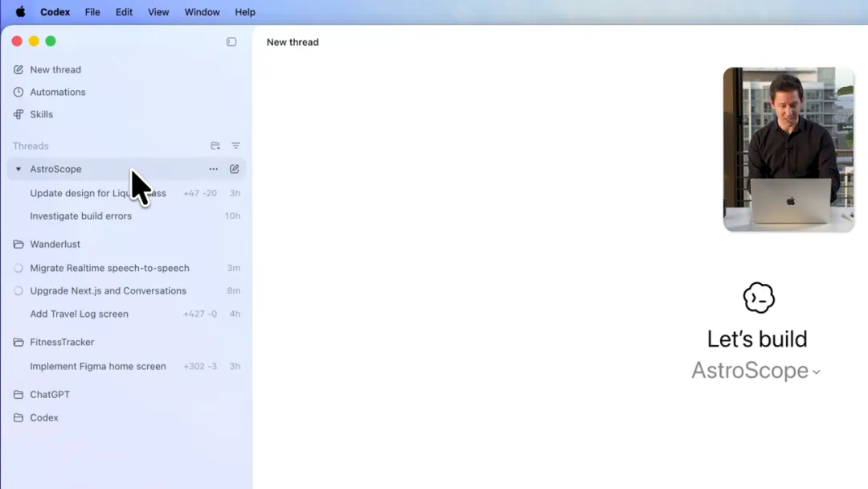Click the add project folder icon beside Threads

coord(215,146)
